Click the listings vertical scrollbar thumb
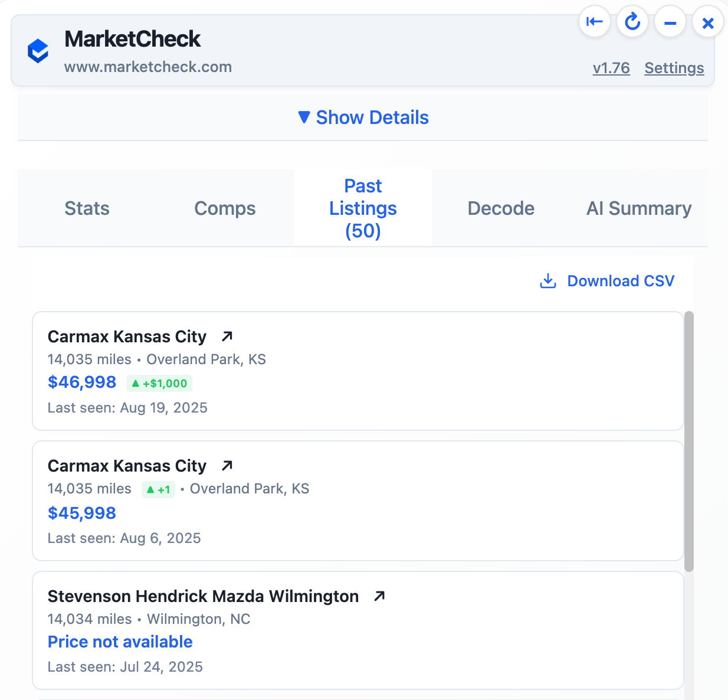 (689, 441)
